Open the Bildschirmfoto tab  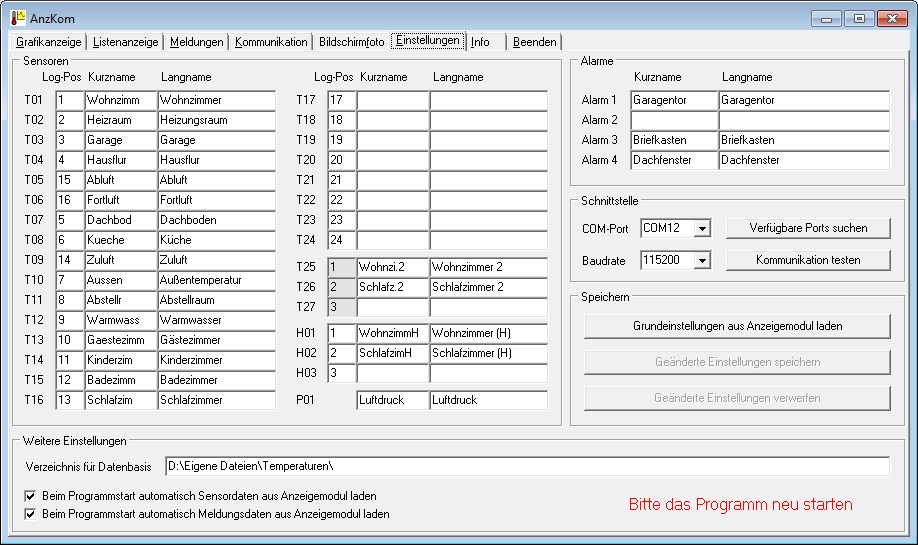point(351,42)
